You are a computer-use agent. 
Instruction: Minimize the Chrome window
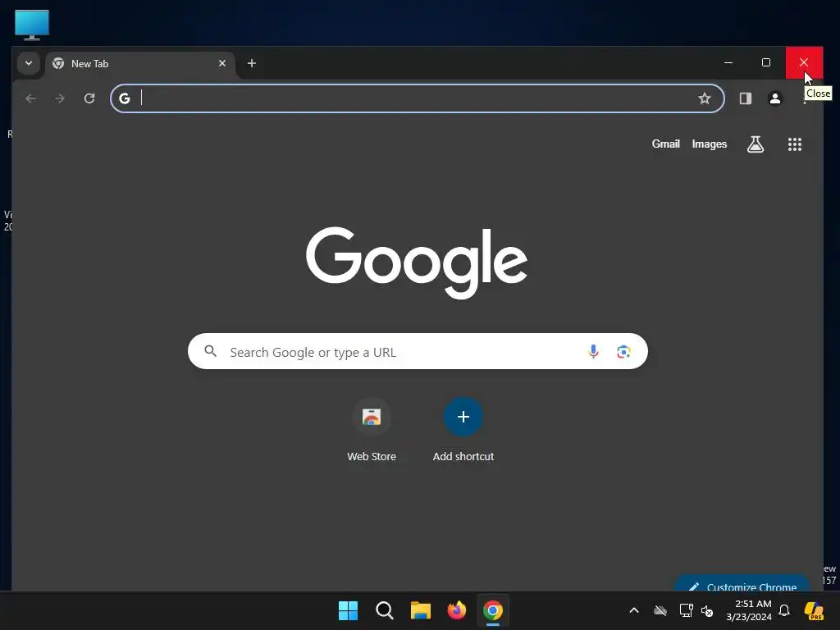pos(728,62)
